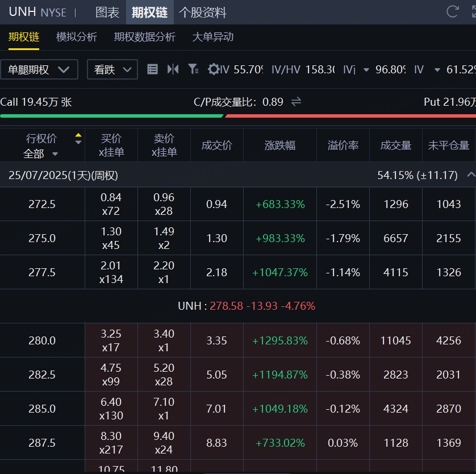
Task: Click bid price 0.84 x72
Action: 111,204
